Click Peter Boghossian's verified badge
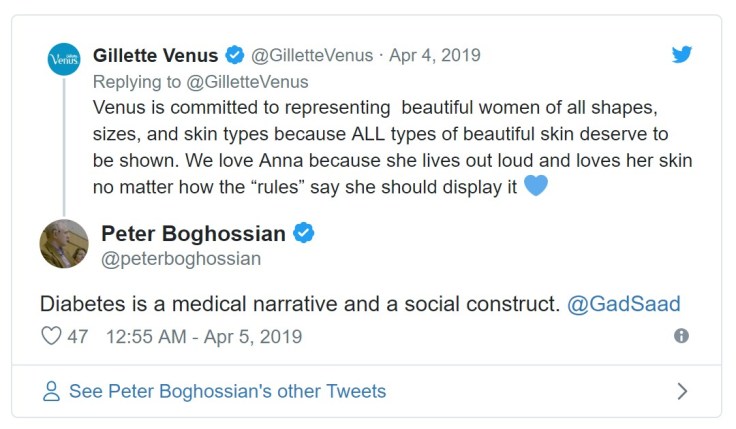Viewport: 736px width, 429px height. point(304,234)
